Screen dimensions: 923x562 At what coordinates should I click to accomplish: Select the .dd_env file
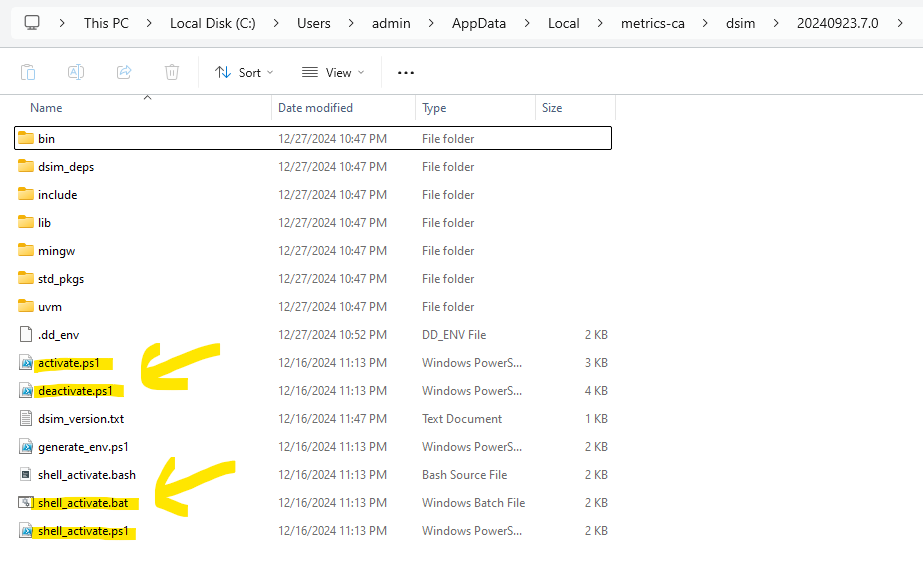[58, 335]
